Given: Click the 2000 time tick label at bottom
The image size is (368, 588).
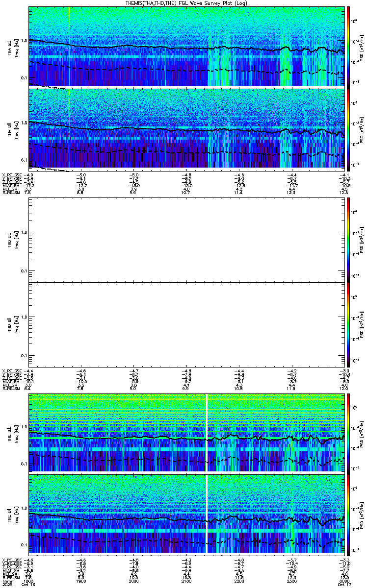Looking at the screenshot, I should (x=133, y=581).
